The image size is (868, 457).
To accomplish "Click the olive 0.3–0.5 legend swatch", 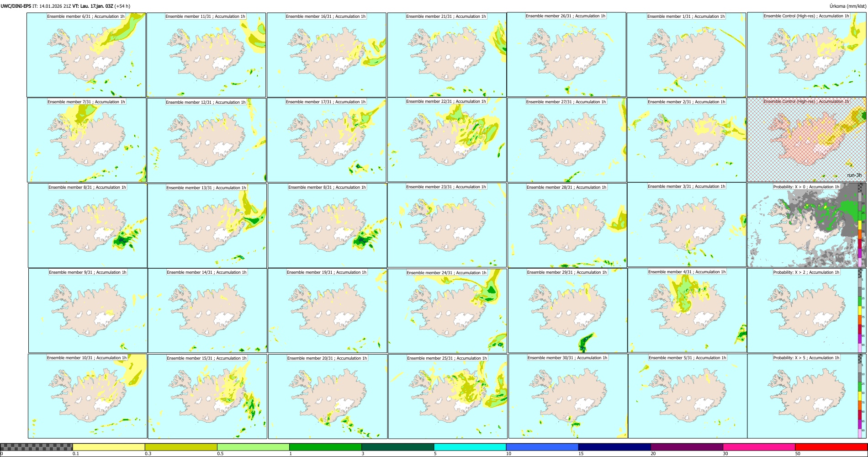I will tap(181, 447).
